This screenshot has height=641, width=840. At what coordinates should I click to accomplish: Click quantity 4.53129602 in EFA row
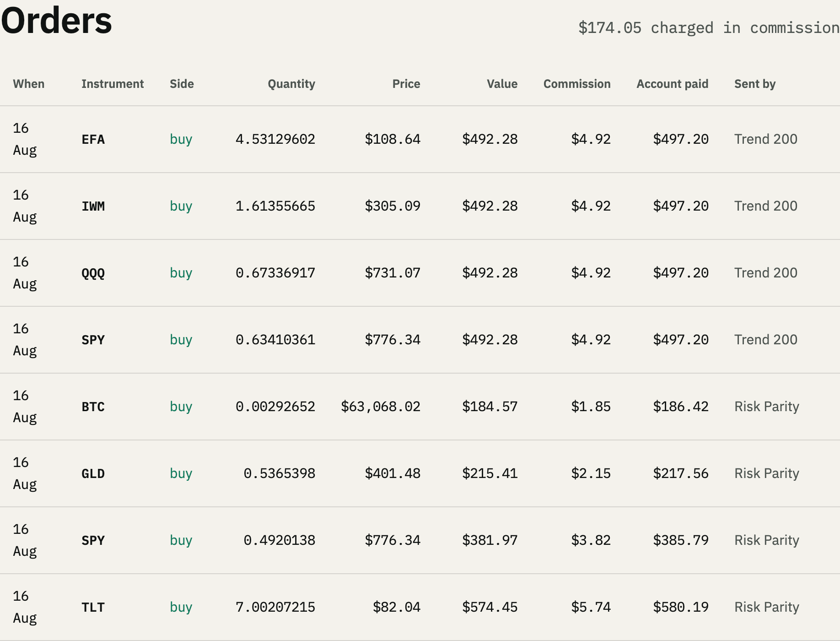tap(275, 139)
